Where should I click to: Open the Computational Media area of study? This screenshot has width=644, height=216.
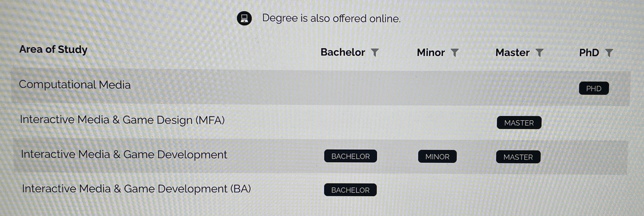pos(75,85)
